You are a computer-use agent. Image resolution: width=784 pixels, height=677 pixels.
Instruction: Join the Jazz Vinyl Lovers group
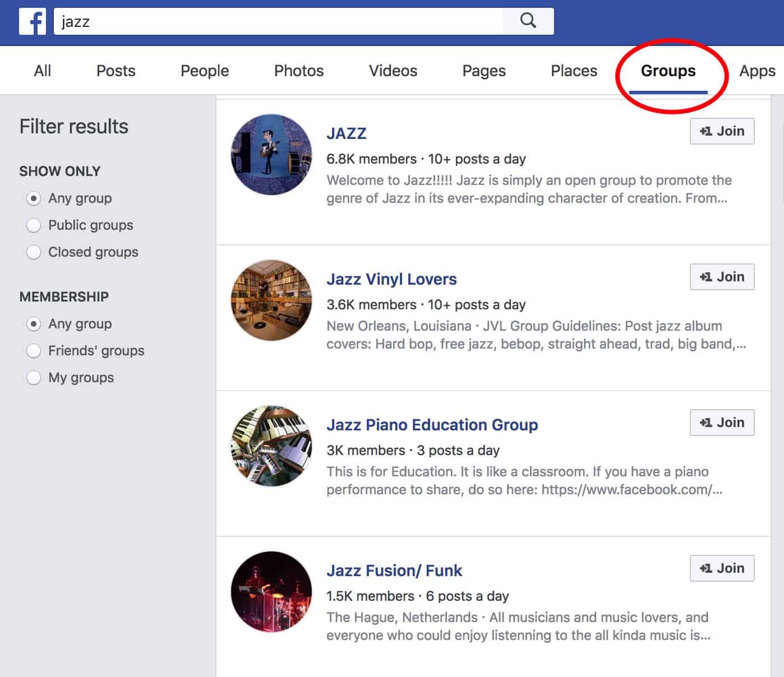[x=722, y=277]
